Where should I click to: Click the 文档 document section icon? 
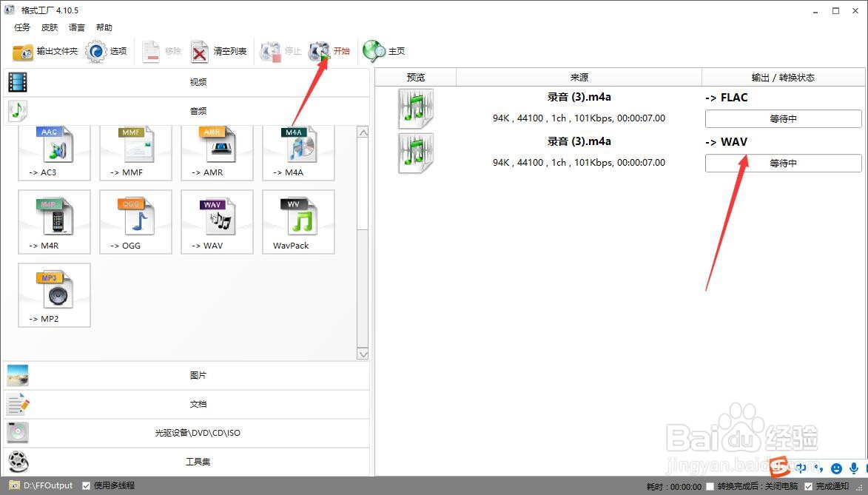pos(18,404)
